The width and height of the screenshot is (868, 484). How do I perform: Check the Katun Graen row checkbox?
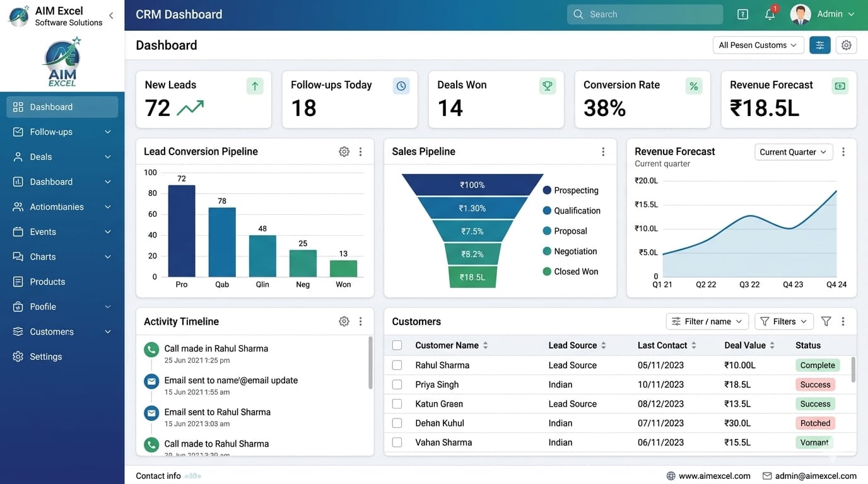pyautogui.click(x=397, y=403)
